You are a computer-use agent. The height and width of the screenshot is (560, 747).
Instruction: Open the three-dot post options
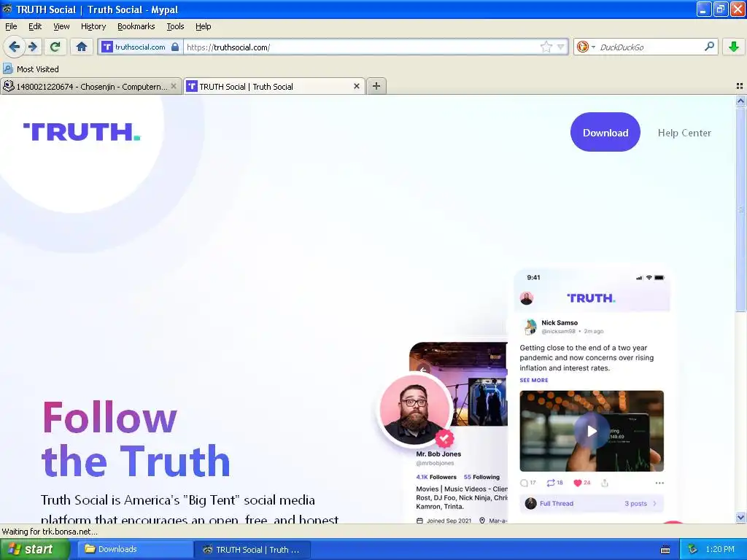659,483
